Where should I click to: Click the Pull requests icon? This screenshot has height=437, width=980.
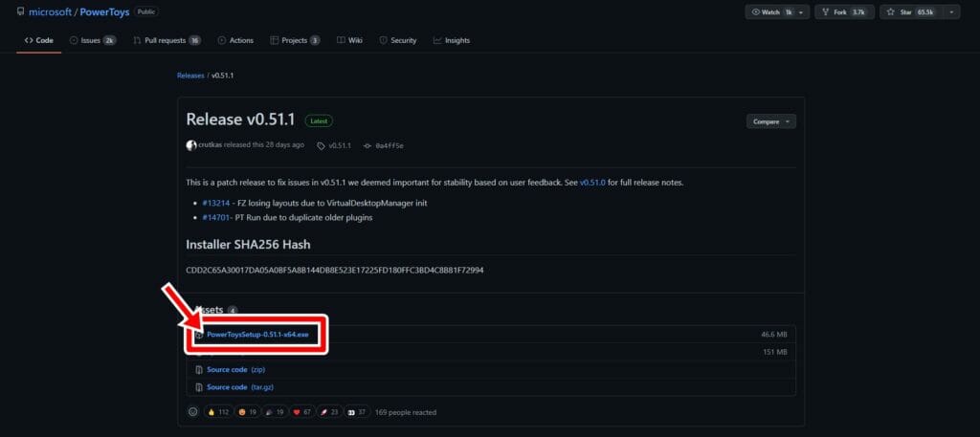click(137, 40)
